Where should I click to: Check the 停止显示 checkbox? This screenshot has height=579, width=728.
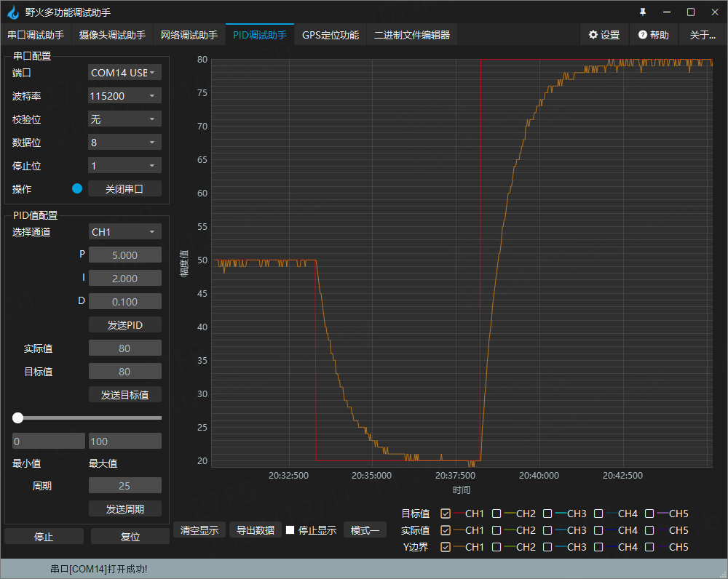coord(290,530)
